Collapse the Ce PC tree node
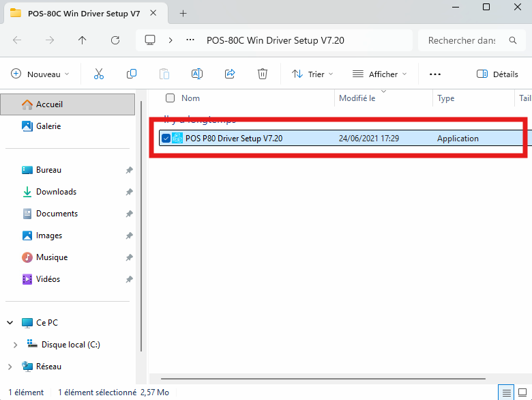The height and width of the screenshot is (400, 532). [10, 323]
